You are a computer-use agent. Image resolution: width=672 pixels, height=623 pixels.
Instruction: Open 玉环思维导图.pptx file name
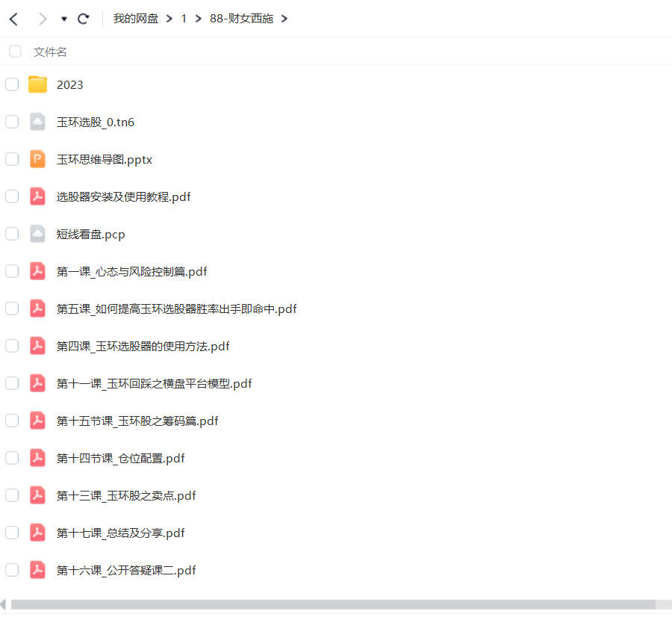click(x=104, y=160)
